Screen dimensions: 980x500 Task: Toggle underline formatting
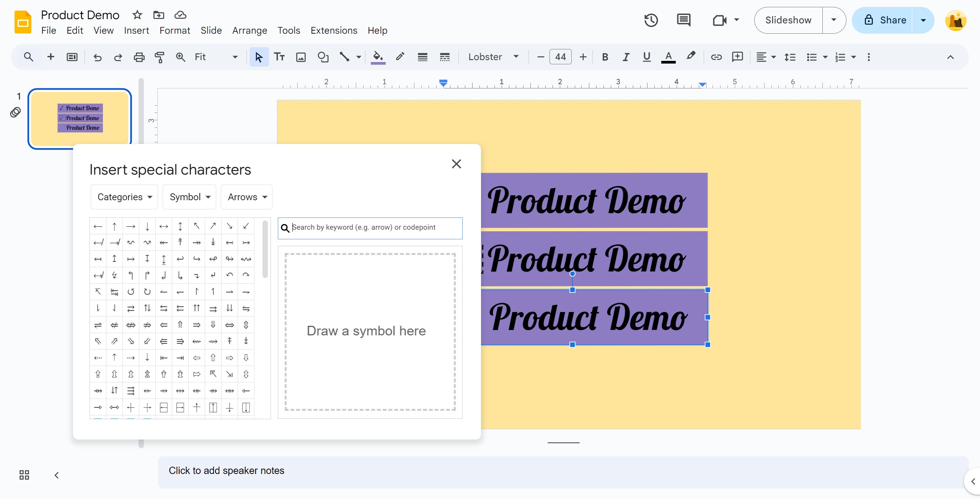(x=647, y=57)
